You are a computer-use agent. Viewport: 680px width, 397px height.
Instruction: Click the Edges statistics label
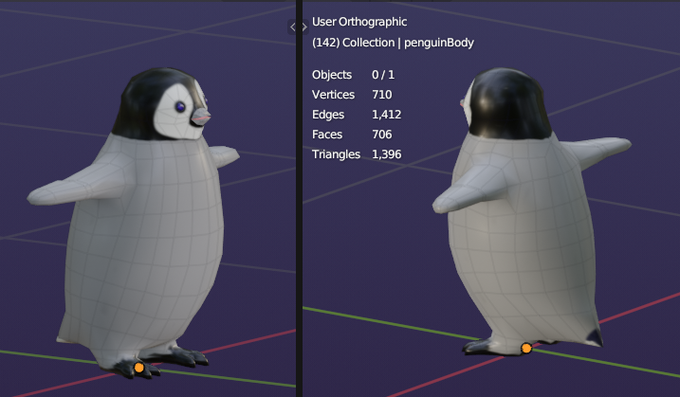point(328,115)
